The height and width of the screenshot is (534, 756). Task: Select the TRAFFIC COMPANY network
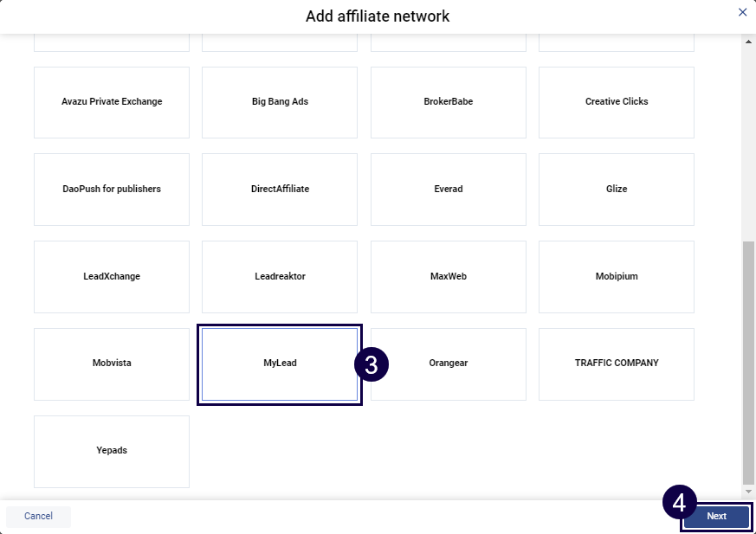point(617,364)
